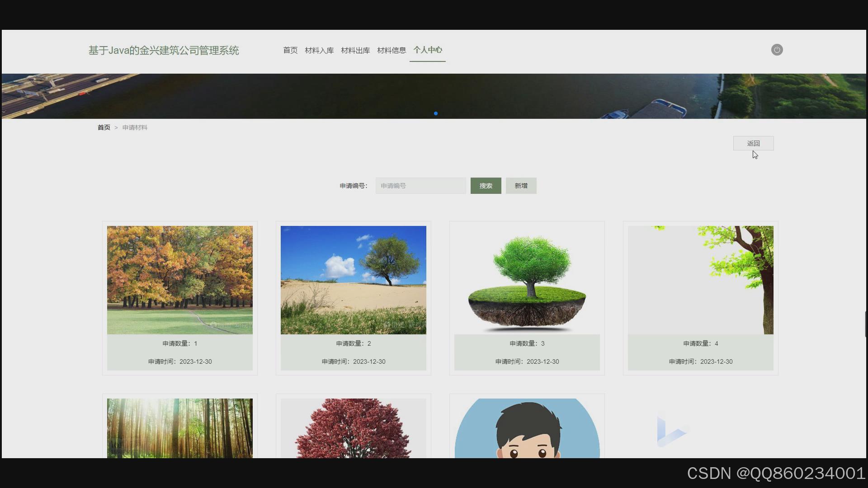The height and width of the screenshot is (488, 868).
Task: Click the 首页 breadcrumb link
Action: click(104, 127)
